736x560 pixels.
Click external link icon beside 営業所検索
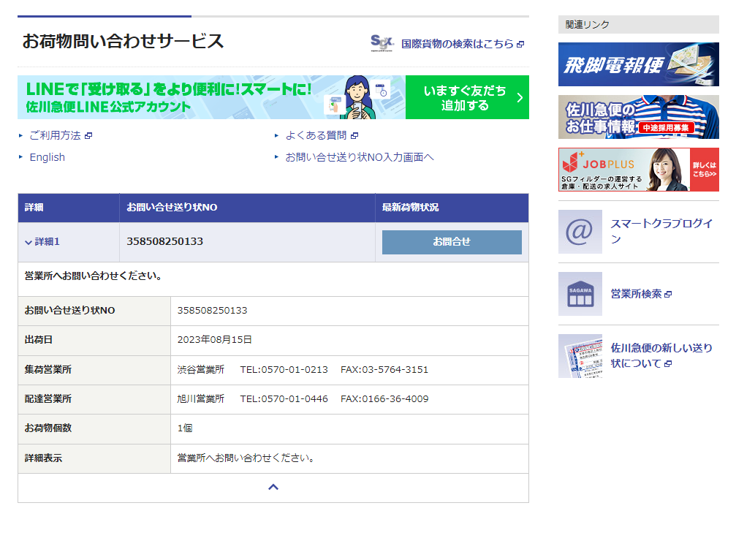(x=668, y=295)
